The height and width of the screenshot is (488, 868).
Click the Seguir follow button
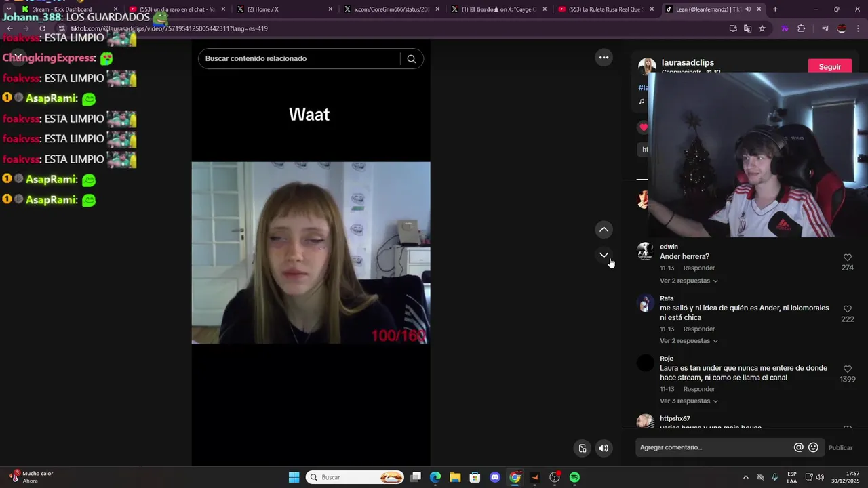tap(829, 66)
